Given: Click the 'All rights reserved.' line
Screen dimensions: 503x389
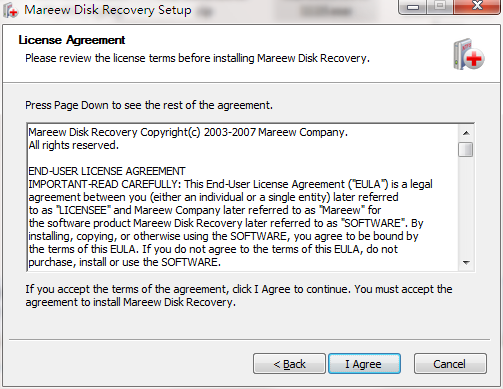Looking at the screenshot, I should [73, 145].
